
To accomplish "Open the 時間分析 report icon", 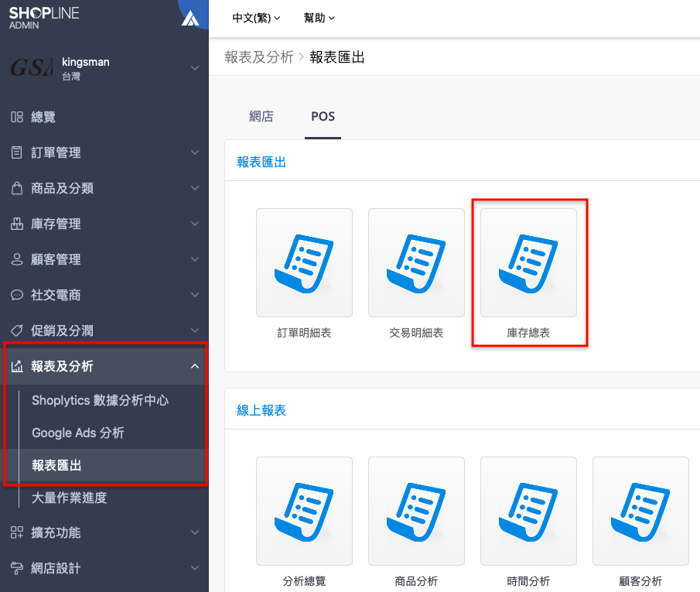I will pos(528,511).
